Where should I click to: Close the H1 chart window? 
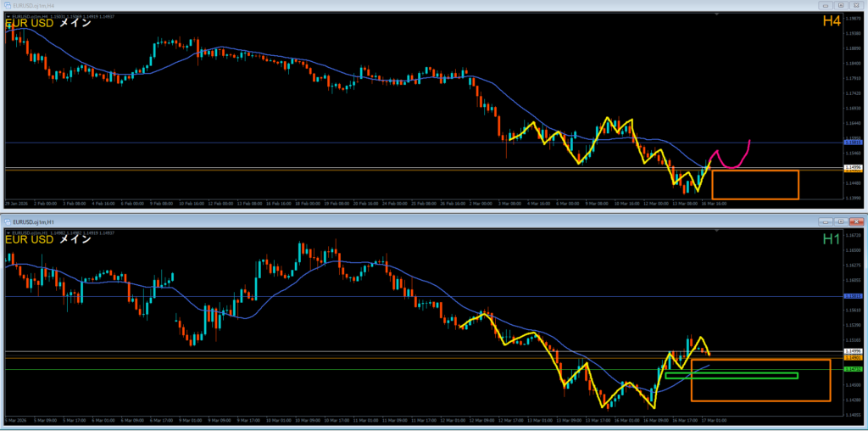coord(855,221)
